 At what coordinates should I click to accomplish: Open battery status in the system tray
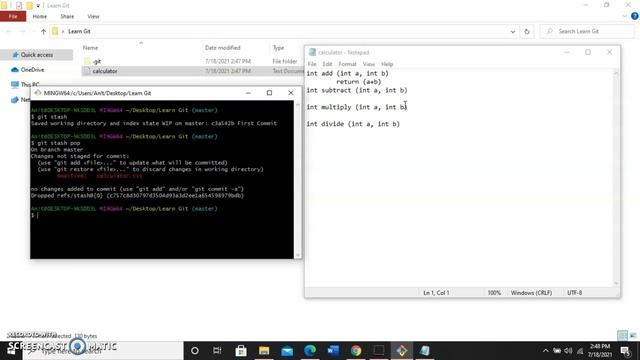point(557,351)
